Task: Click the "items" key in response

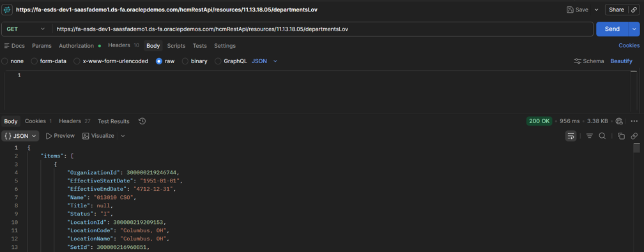Action: 52,156
